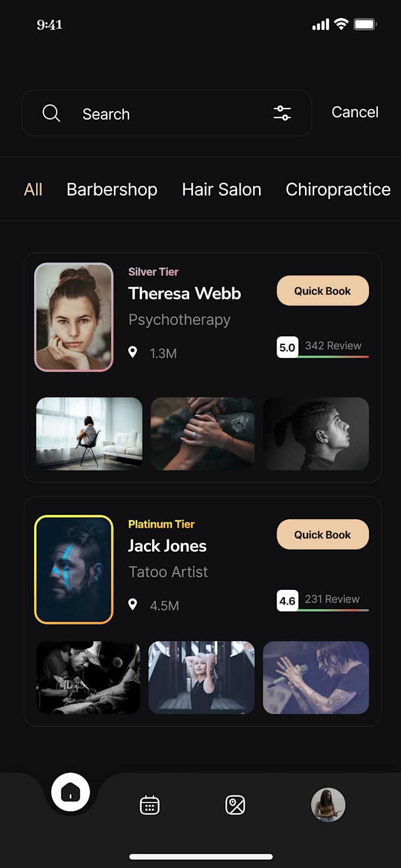Select the Barbershop category tab
401x868 pixels.
[x=112, y=189]
